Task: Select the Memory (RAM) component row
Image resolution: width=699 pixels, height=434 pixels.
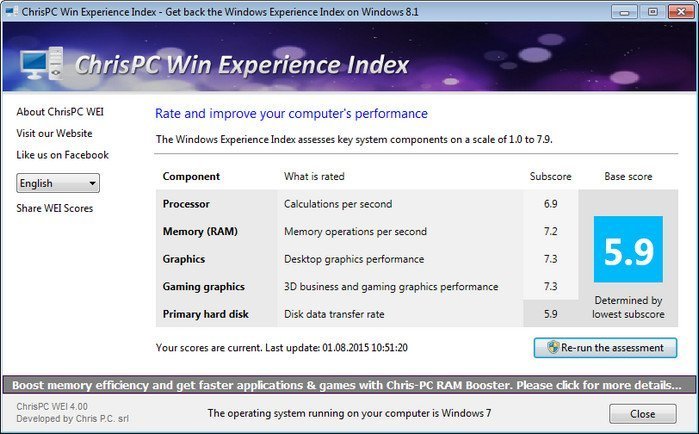Action: [198, 231]
